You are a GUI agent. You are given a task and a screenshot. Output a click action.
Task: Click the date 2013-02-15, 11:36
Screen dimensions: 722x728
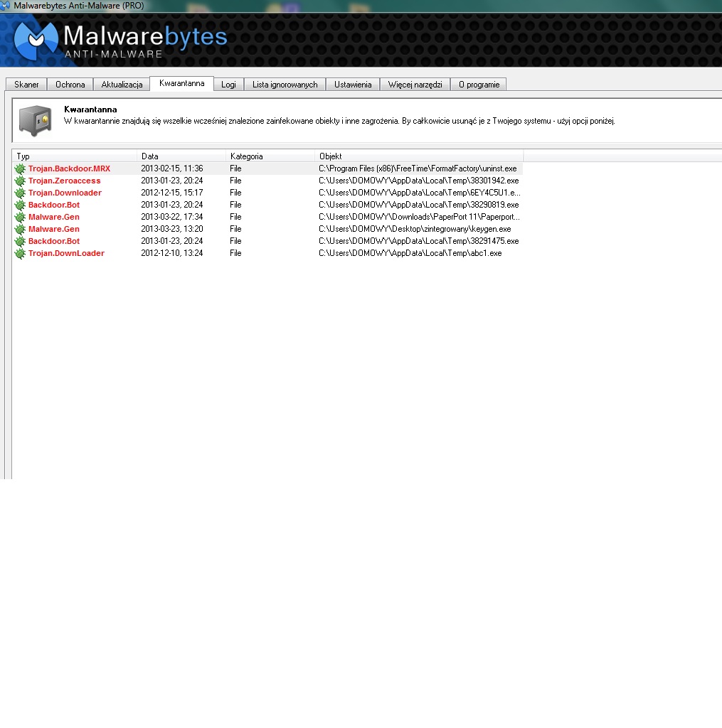pyautogui.click(x=172, y=168)
